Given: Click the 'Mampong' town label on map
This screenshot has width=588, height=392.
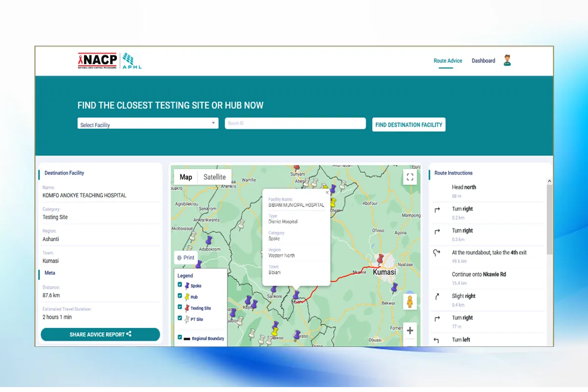Looking at the screenshot, I should 411,215.
